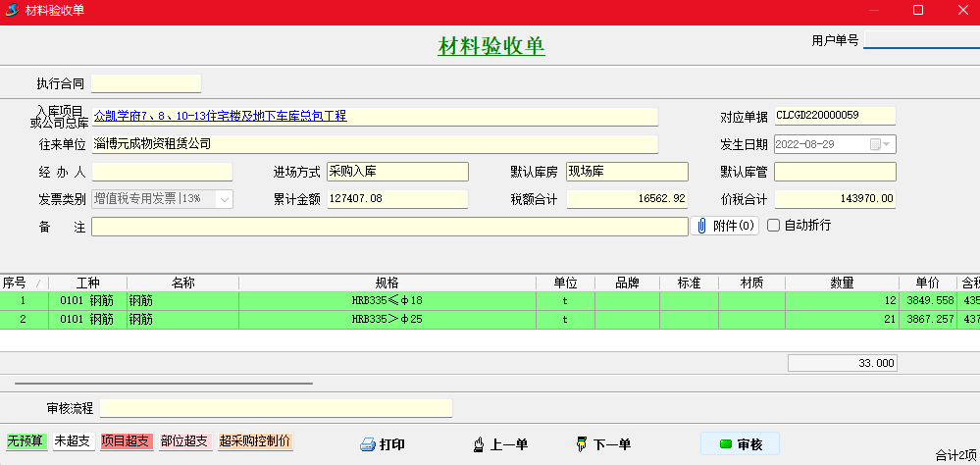Click the application icon in title bar
This screenshot has width=980, height=465.
(13, 11)
